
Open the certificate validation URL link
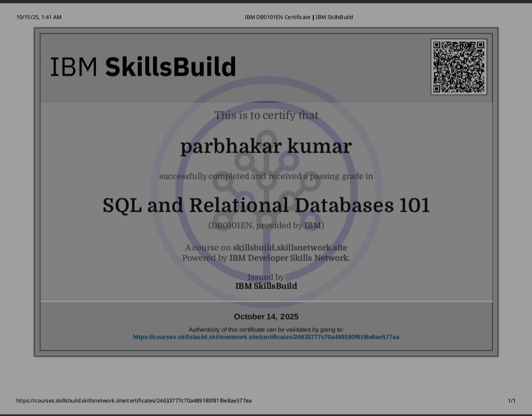click(x=266, y=337)
